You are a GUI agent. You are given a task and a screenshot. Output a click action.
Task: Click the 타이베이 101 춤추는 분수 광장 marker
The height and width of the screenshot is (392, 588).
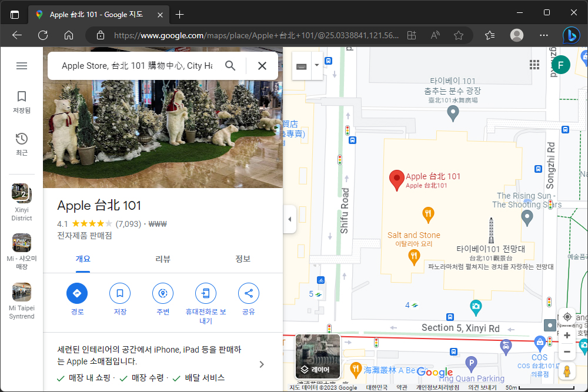click(453, 113)
